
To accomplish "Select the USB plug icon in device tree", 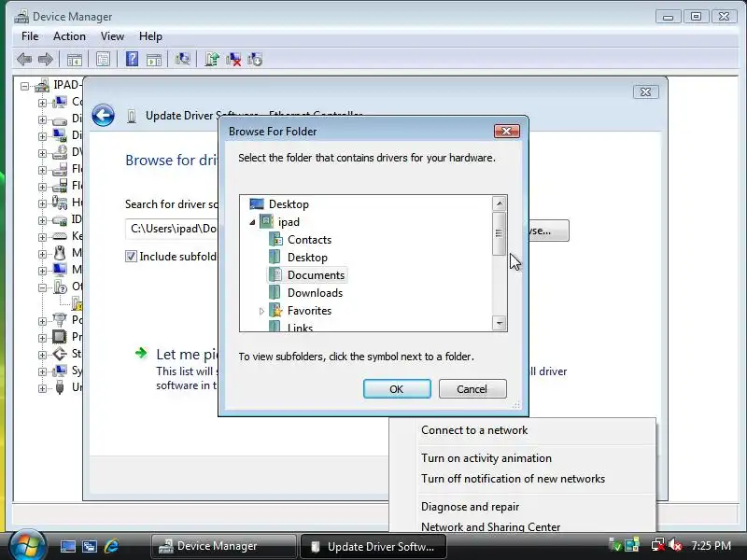I will click(x=60, y=387).
